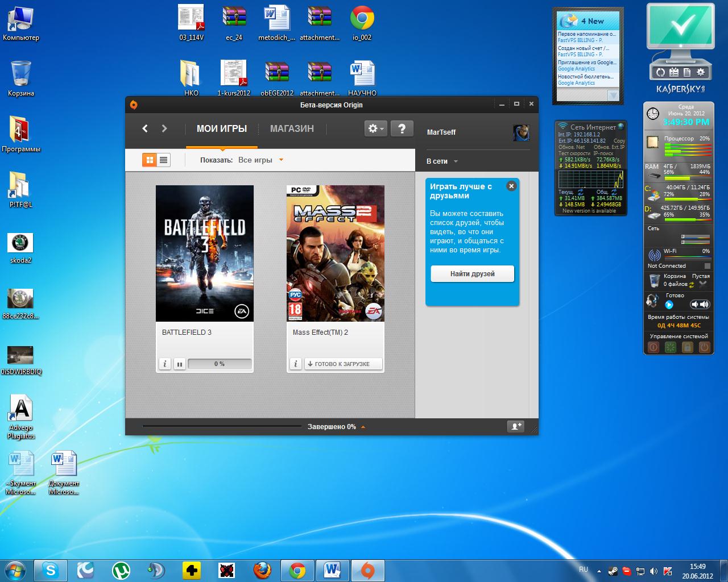Switch to grid view of games

point(150,160)
